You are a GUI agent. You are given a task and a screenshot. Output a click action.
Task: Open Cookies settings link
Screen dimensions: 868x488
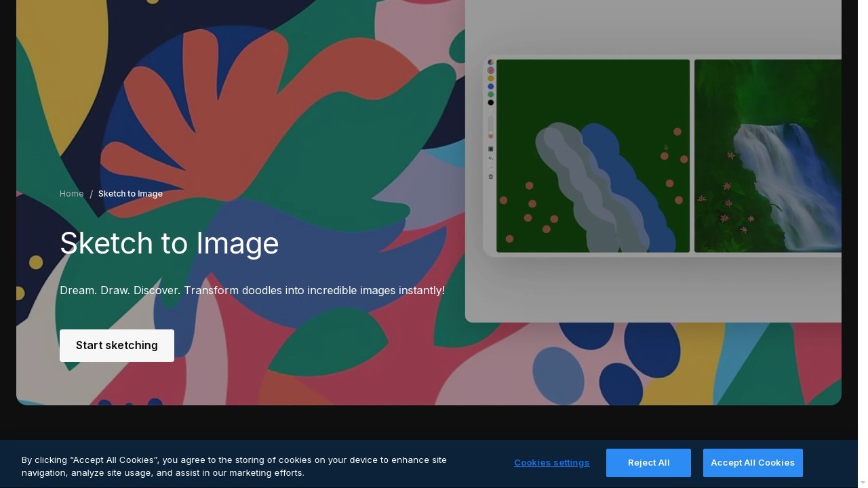(x=551, y=463)
